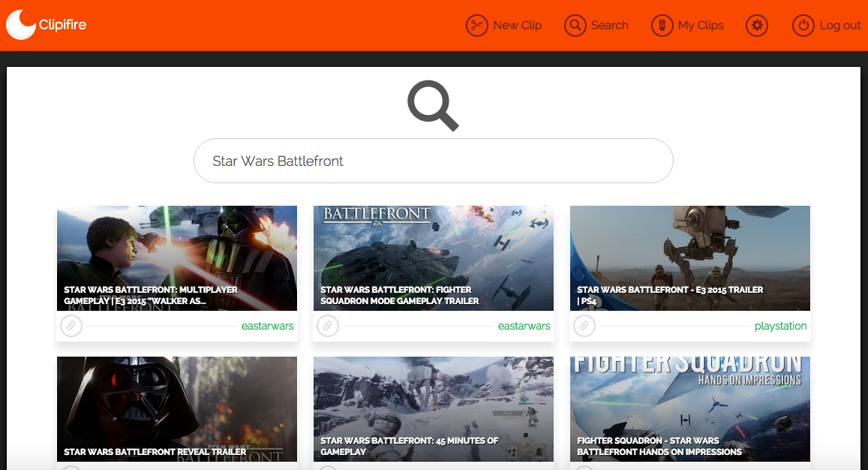Open Multiplayer Gameplay E3 2015 Walker thumbnail
Image resolution: width=868 pixels, height=470 pixels.
click(177, 258)
